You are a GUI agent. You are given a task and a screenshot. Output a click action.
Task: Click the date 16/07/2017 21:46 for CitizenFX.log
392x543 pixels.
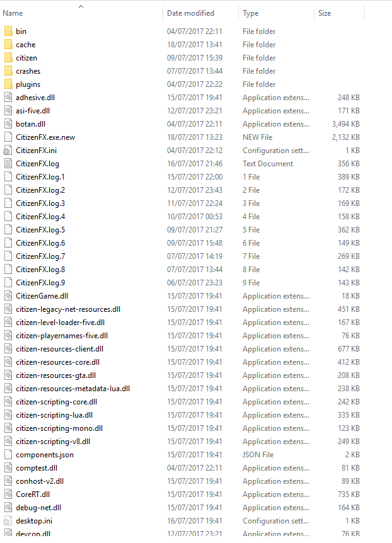tap(195, 163)
